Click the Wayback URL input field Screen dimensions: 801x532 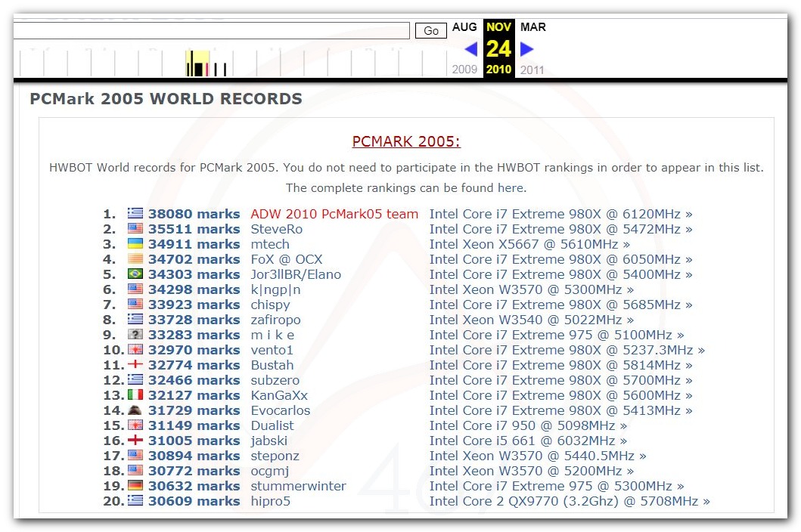(212, 30)
